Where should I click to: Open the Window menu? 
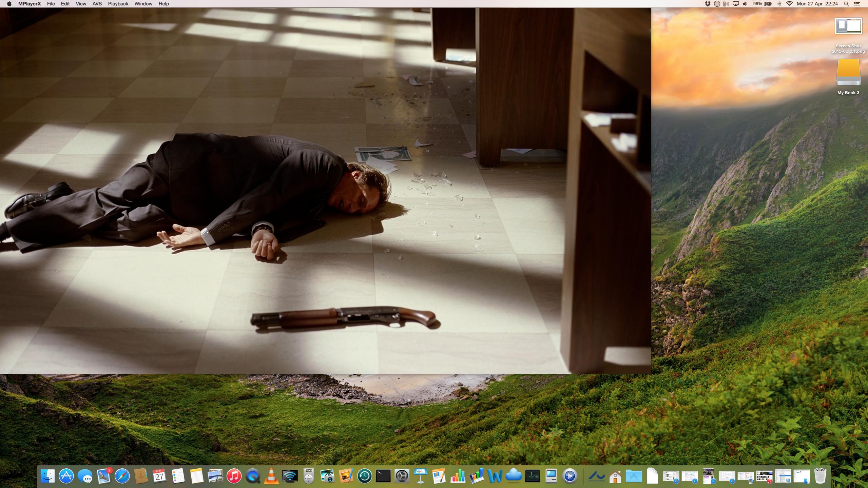coord(143,4)
